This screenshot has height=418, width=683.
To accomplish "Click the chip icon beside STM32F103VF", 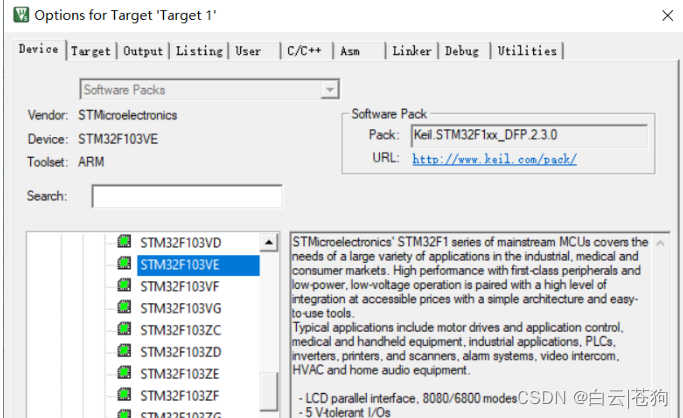I will click(124, 285).
